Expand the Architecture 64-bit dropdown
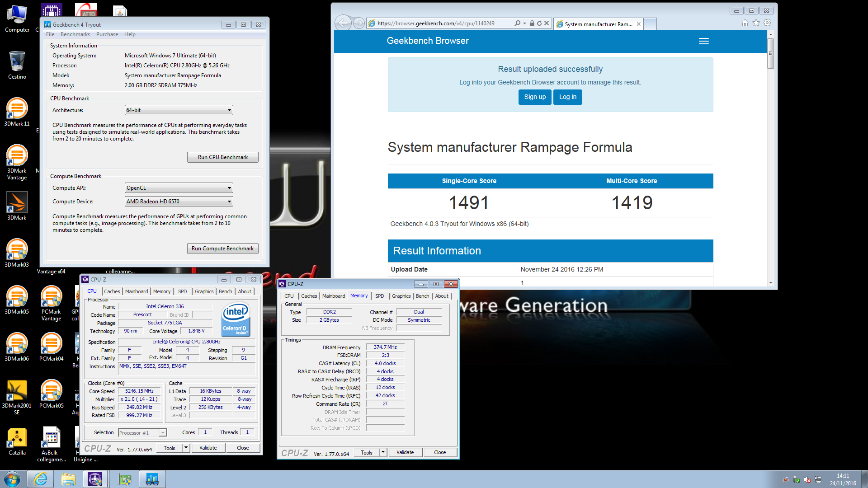 pyautogui.click(x=179, y=110)
